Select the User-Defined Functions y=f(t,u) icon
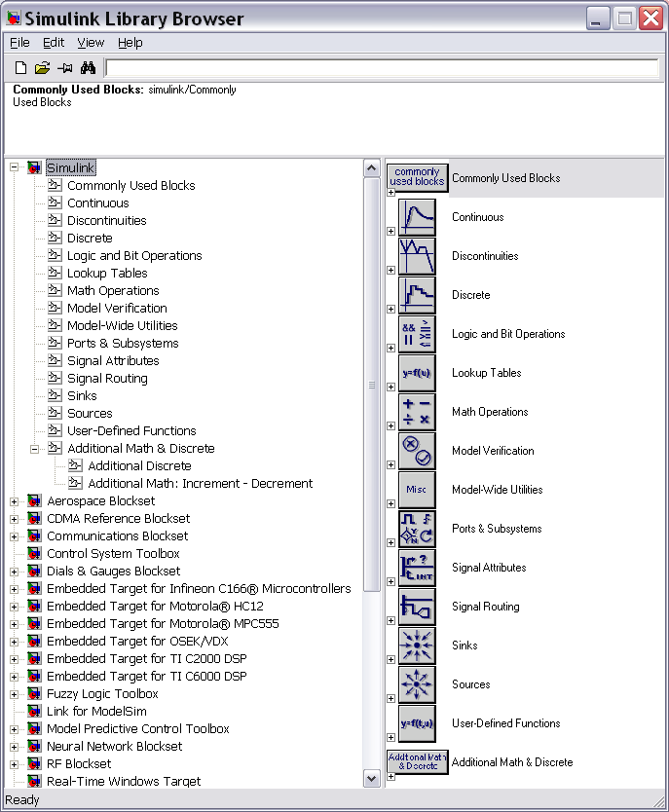This screenshot has width=669, height=812. tap(417, 723)
